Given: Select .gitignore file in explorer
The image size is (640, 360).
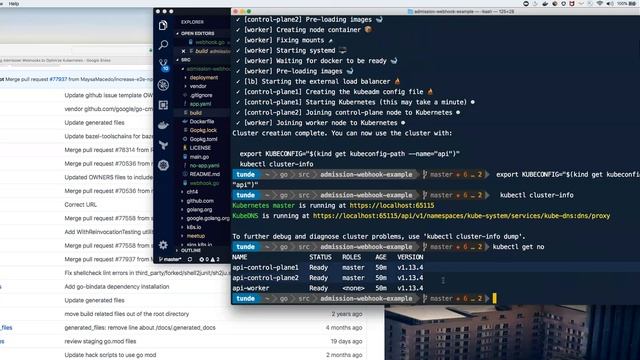Looking at the screenshot, I should click(201, 95).
